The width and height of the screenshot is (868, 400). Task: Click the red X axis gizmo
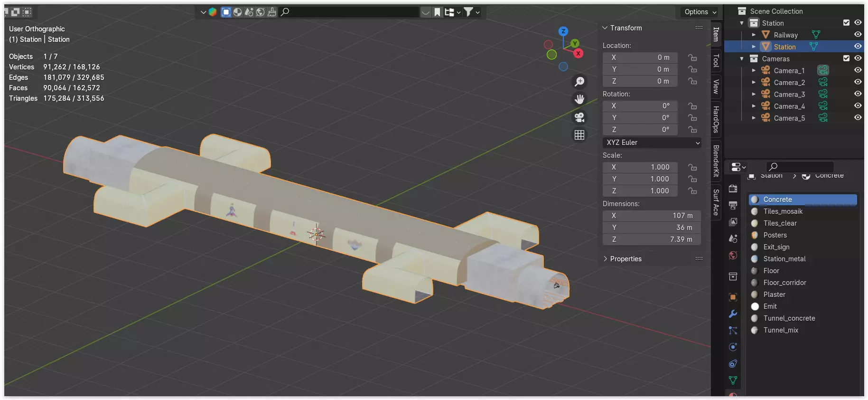[578, 54]
